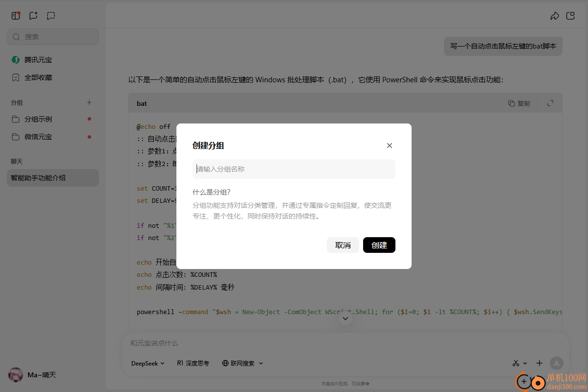Open 腾讯元宝 from the sidebar
The width and height of the screenshot is (588, 392).
(53, 60)
